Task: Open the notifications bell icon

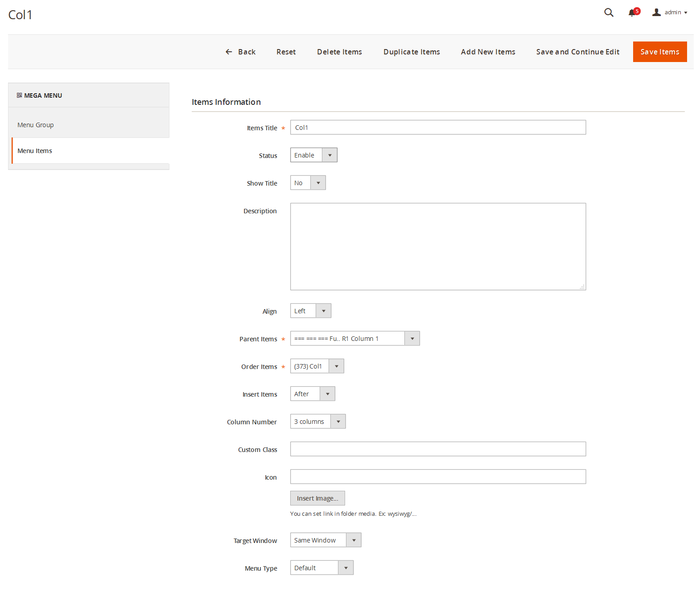Action: pos(632,13)
